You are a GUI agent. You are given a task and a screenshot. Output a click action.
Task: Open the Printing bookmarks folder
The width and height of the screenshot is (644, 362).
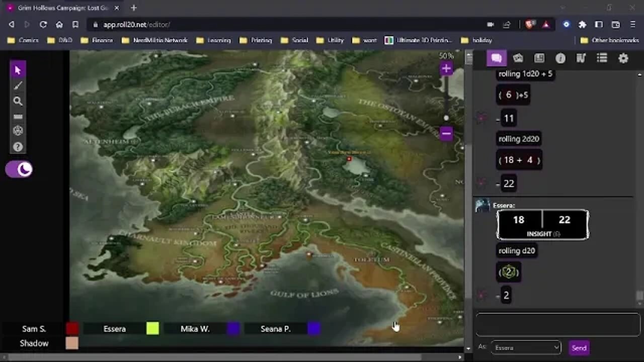tap(256, 40)
